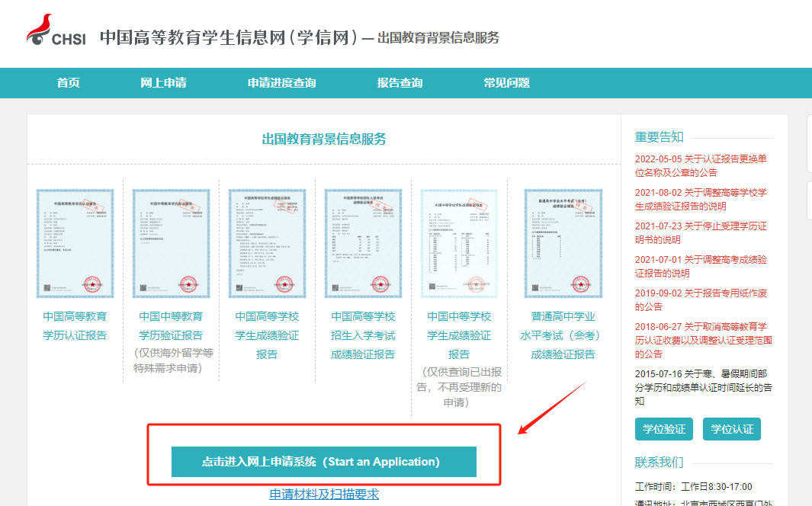812x506 pixels.
Task: Click the 普通高中学业水平考试 report sample image
Action: pyautogui.click(x=563, y=244)
